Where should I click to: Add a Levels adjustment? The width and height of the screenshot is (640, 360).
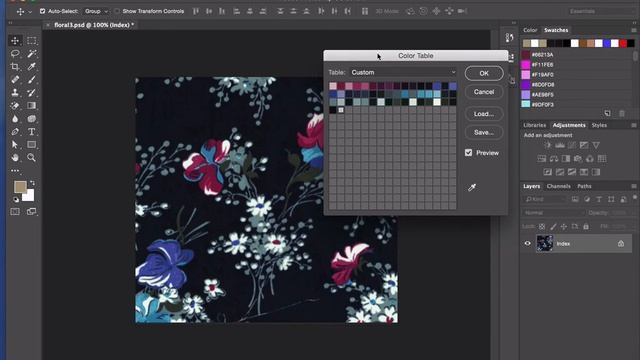(560, 145)
